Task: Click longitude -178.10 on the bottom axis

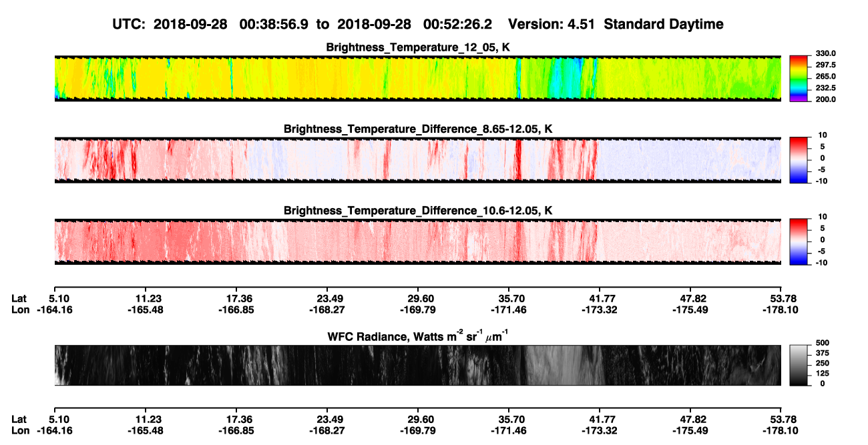Action: [x=781, y=430]
